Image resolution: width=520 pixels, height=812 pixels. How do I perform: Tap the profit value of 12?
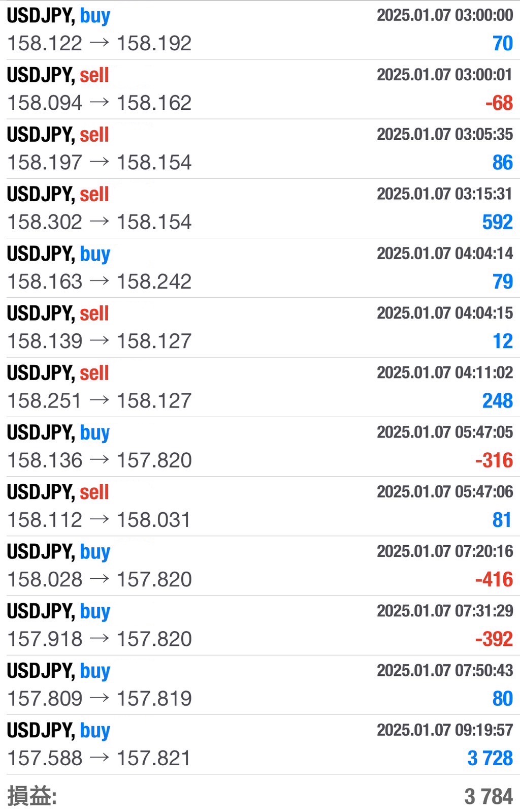502,341
